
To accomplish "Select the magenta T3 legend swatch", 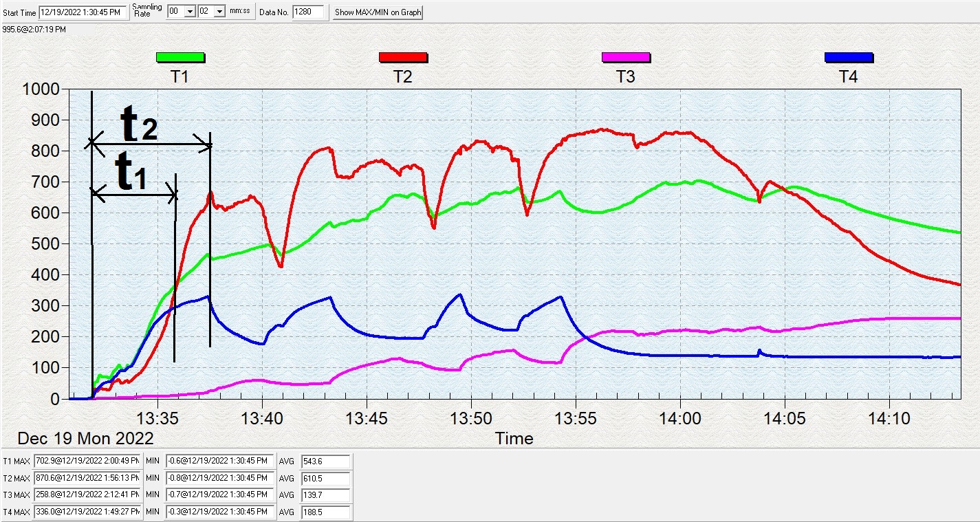I will (625, 58).
